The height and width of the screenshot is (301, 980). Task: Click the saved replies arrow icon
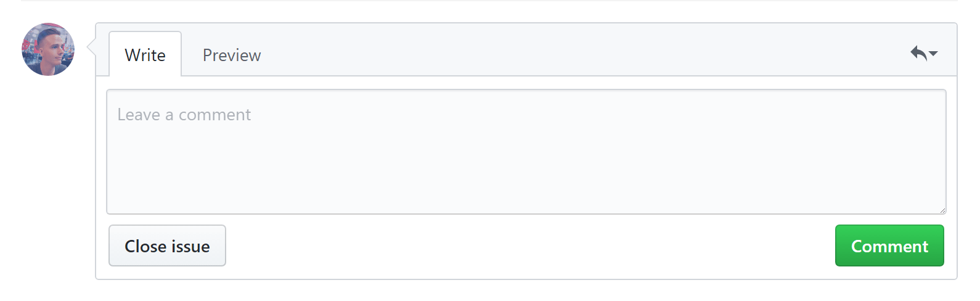tap(918, 53)
